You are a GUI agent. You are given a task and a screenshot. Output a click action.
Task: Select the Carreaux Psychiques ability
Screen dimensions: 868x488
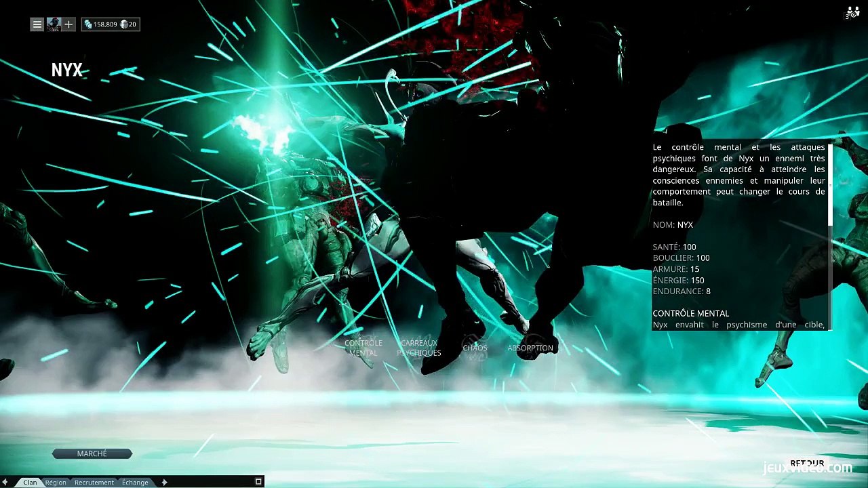tap(419, 348)
